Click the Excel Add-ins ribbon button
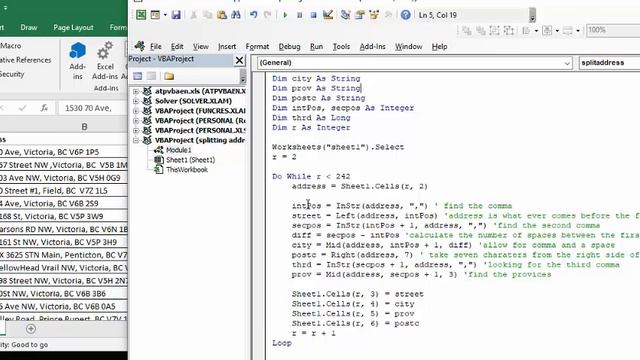Image resolution: width=640 pixels, height=360 pixels. coord(78,60)
